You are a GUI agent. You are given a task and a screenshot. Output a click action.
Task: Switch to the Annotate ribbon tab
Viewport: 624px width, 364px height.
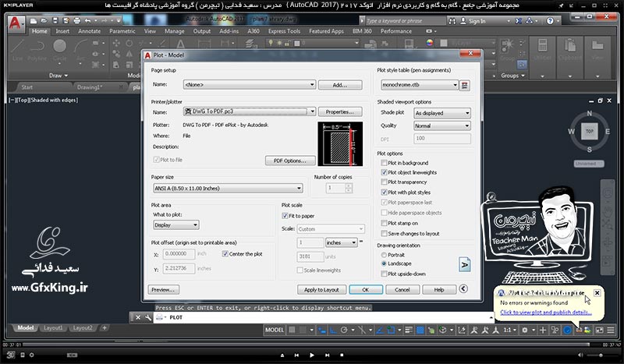(x=89, y=31)
